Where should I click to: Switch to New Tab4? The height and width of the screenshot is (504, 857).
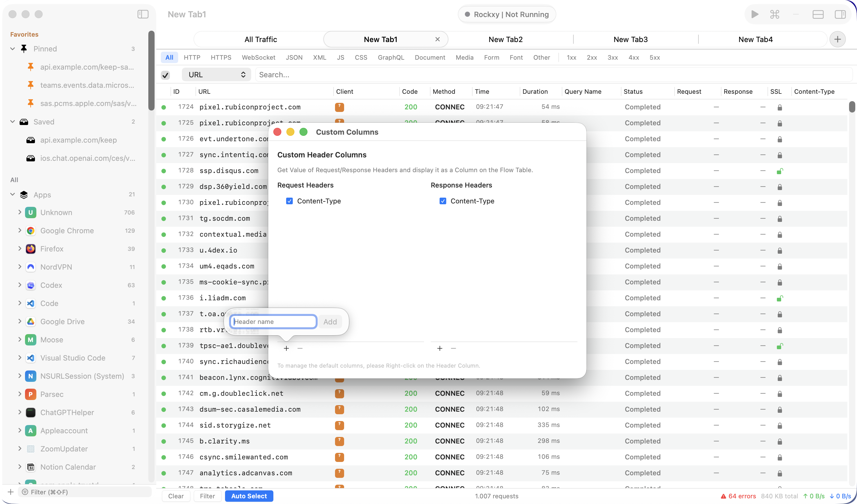pos(755,39)
